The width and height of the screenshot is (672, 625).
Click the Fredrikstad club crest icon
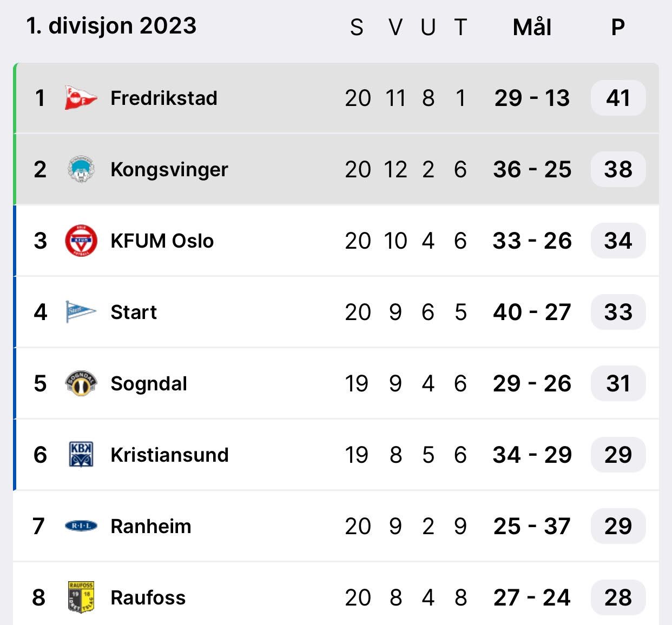[x=80, y=98]
